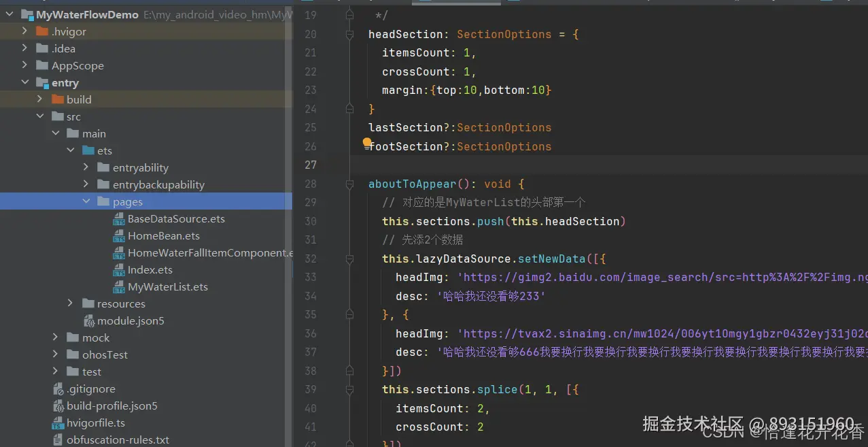Click the HomeWaterFallItemComponent file icon
Image resolution: width=868 pixels, height=447 pixels.
(x=118, y=253)
